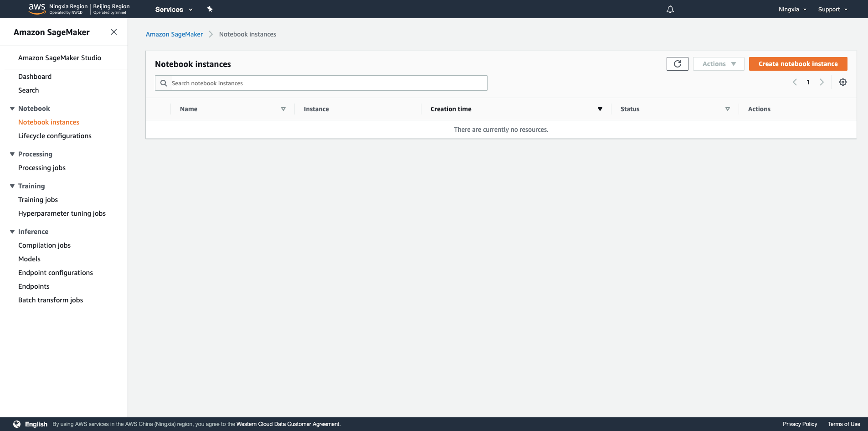Click the globe language icon

17,424
